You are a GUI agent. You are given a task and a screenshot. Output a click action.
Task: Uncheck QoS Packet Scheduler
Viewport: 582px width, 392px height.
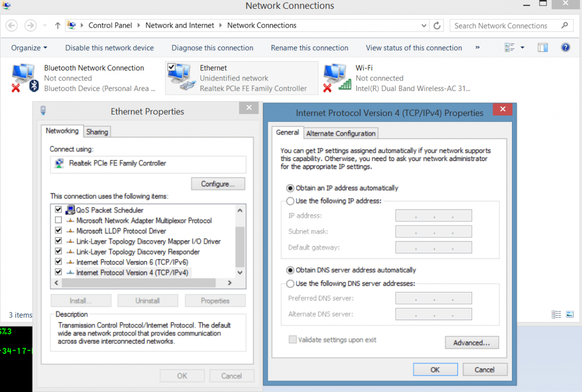58,210
